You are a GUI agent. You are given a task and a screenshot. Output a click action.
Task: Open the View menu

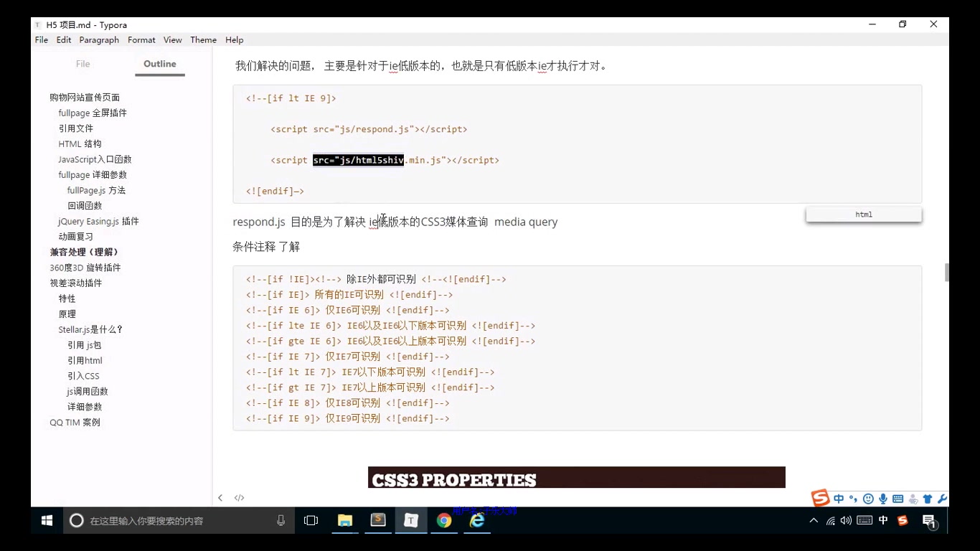tap(173, 40)
